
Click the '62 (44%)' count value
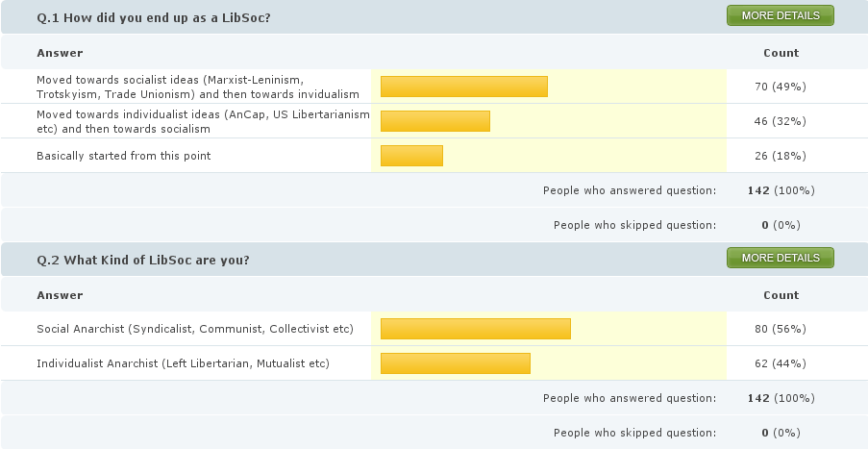pyautogui.click(x=780, y=363)
